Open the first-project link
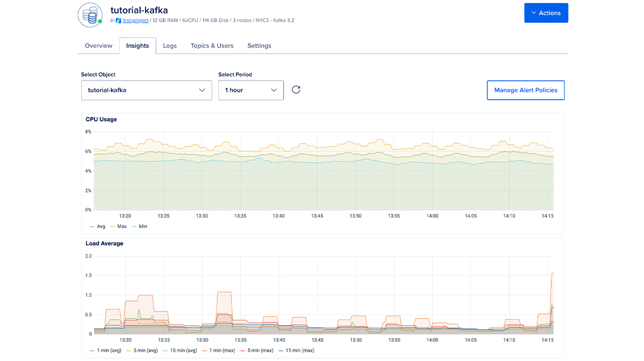 pyautogui.click(x=135, y=21)
